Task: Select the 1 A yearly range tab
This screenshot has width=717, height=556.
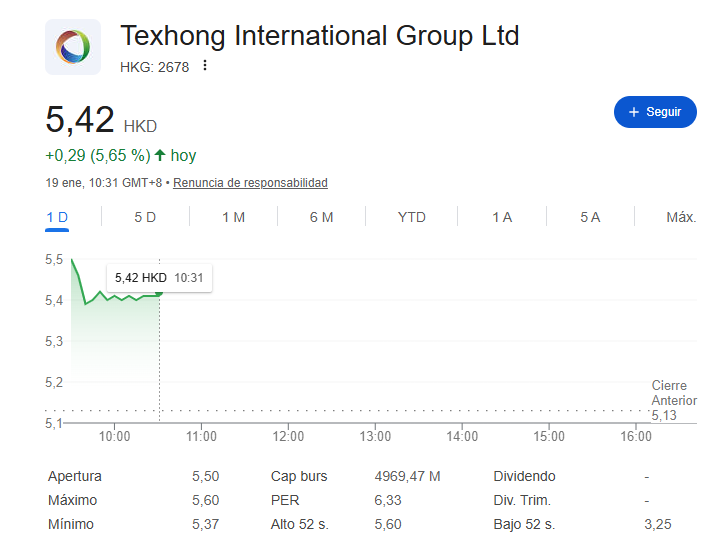Action: [x=502, y=217]
